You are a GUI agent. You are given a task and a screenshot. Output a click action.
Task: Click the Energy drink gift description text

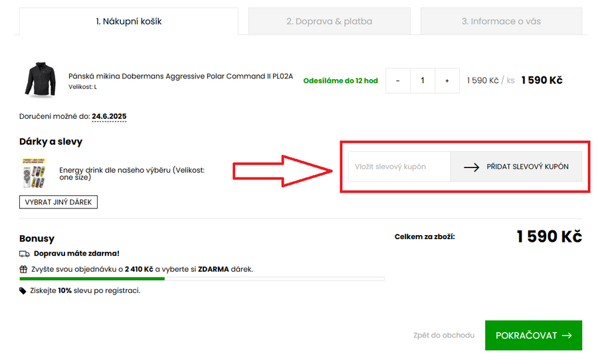[132, 173]
